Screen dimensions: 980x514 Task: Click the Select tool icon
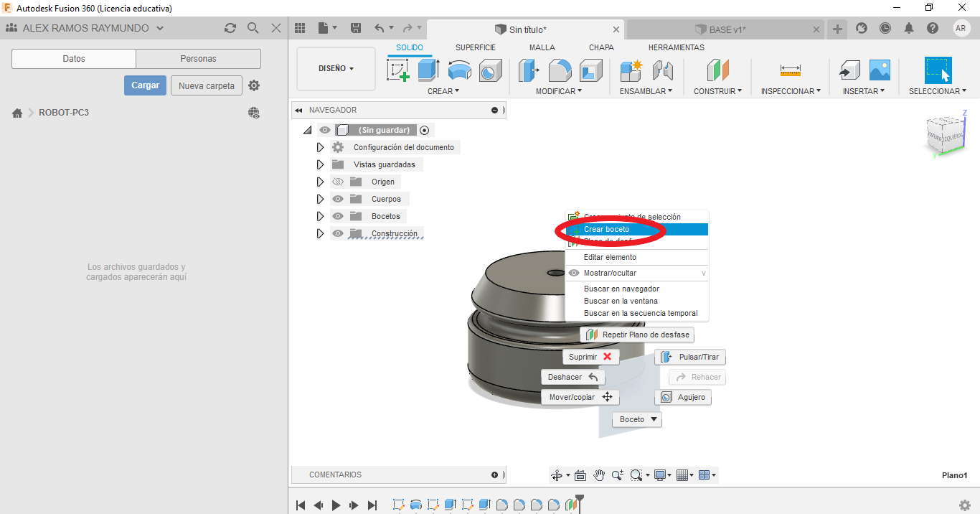pos(938,70)
